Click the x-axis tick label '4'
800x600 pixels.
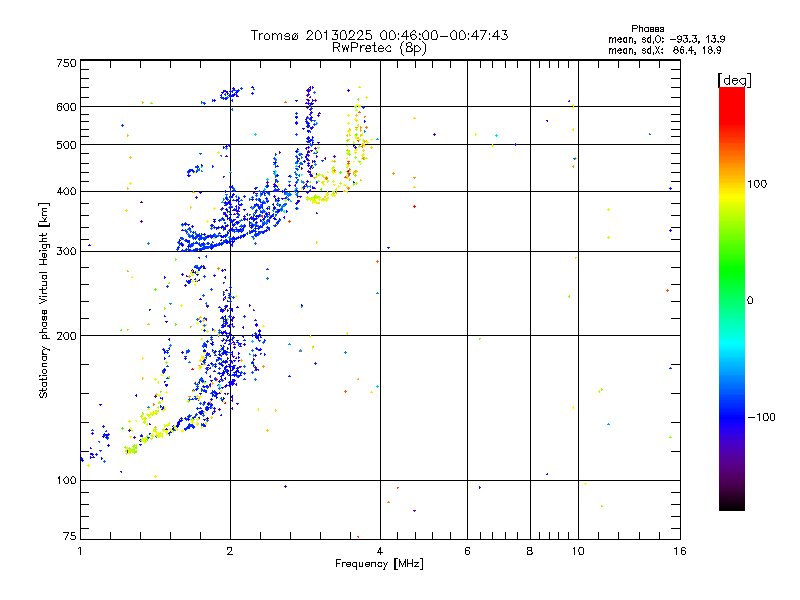380,551
